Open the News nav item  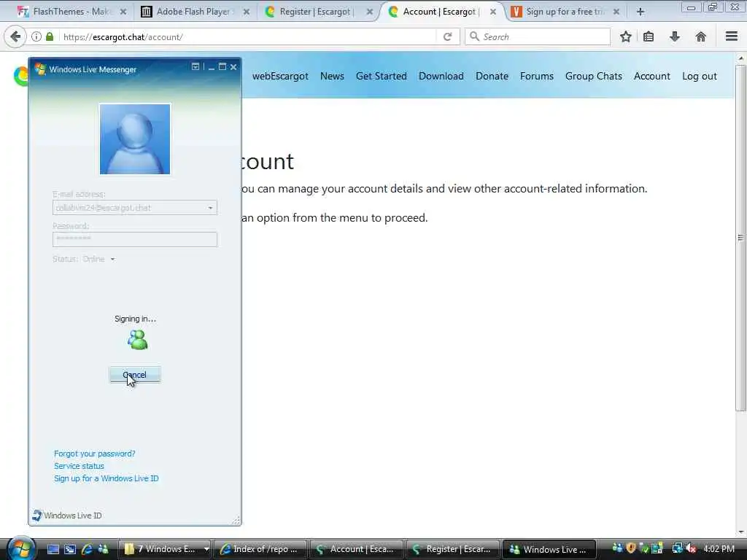pos(332,76)
